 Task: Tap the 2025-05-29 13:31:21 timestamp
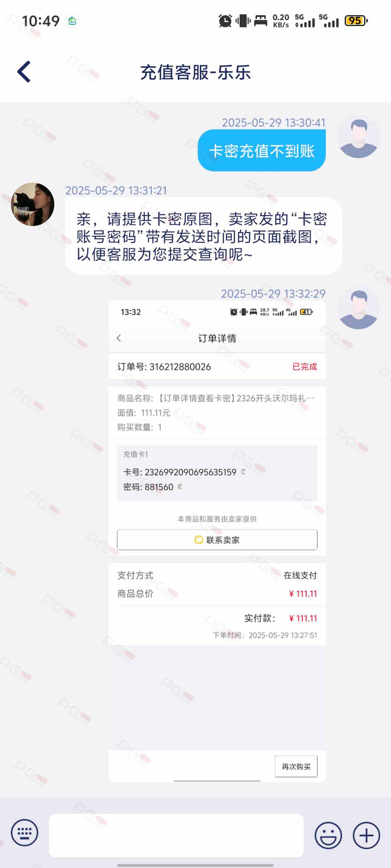click(116, 191)
